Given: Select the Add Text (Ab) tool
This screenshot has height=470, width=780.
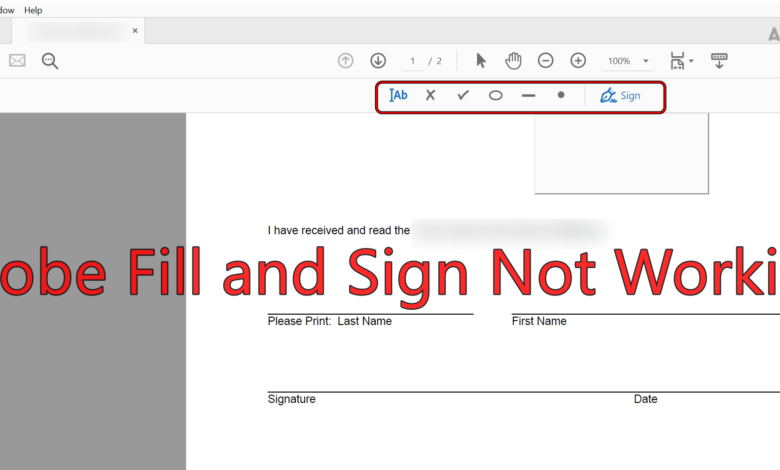Looking at the screenshot, I should [x=398, y=95].
